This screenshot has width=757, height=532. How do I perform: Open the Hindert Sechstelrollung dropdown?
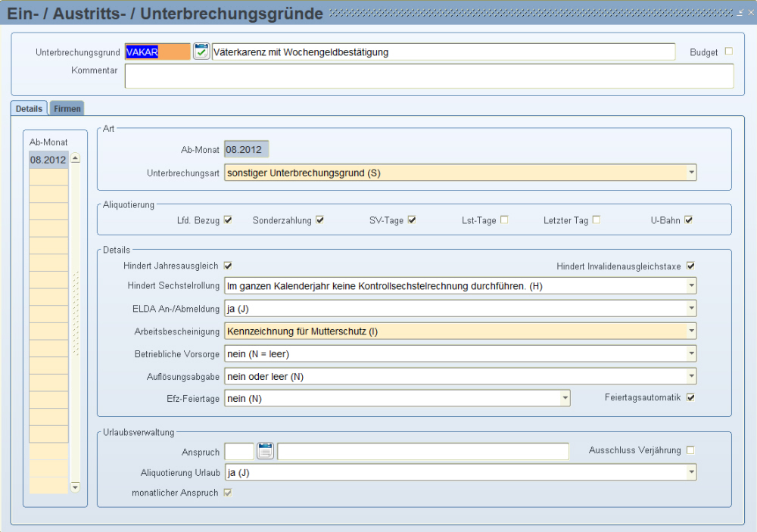click(691, 286)
